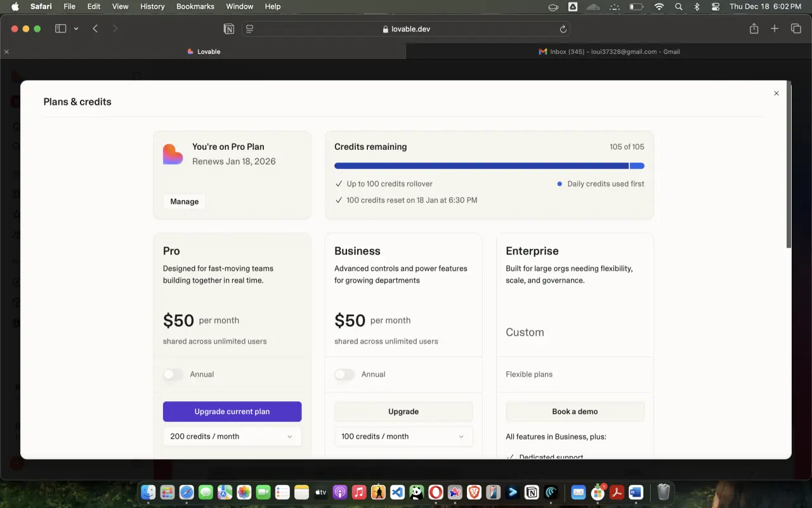Close the Plans & credits dialog

coord(776,93)
